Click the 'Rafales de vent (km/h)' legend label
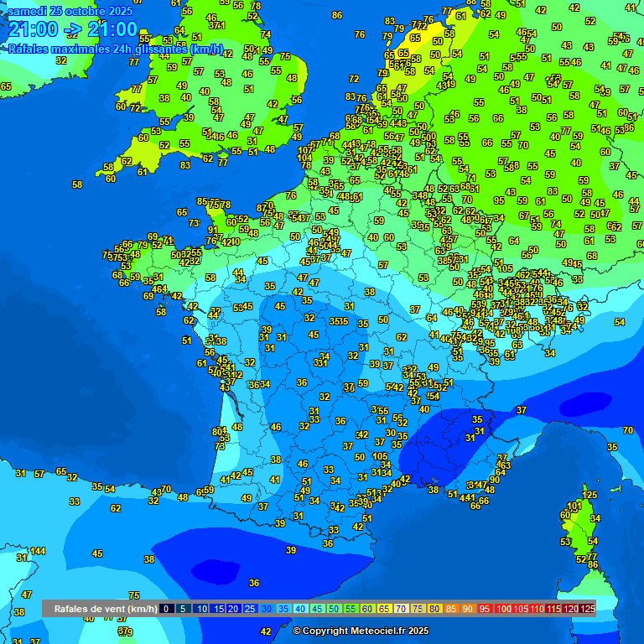This screenshot has width=644, height=644. click(106, 608)
